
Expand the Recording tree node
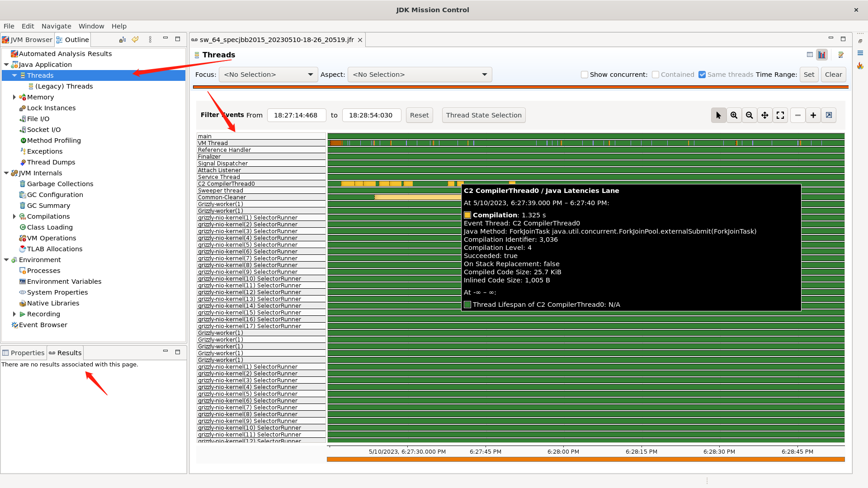[x=14, y=314]
